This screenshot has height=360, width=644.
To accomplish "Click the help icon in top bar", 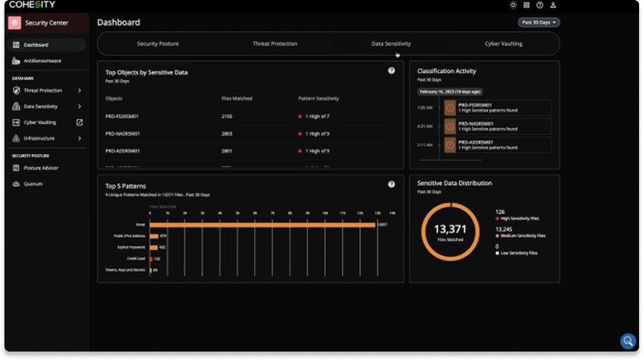I will [x=540, y=5].
